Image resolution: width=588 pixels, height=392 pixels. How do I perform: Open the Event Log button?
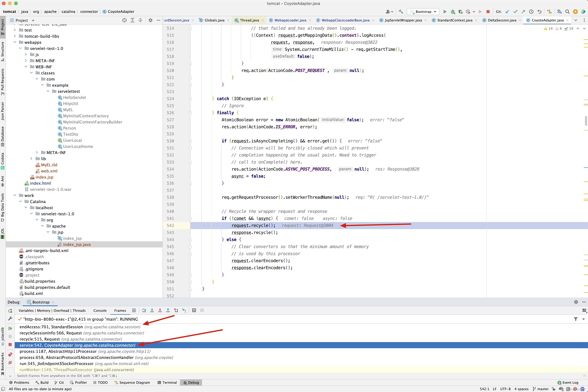click(x=568, y=383)
